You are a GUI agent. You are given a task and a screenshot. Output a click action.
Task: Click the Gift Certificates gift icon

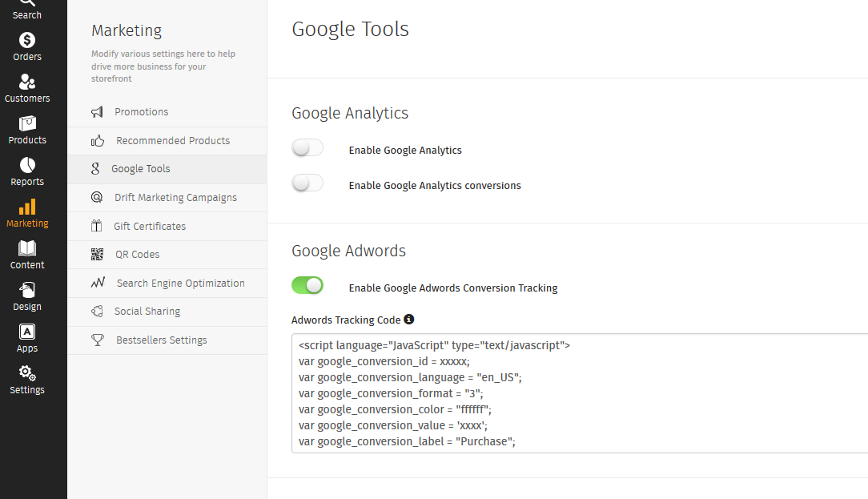point(96,226)
